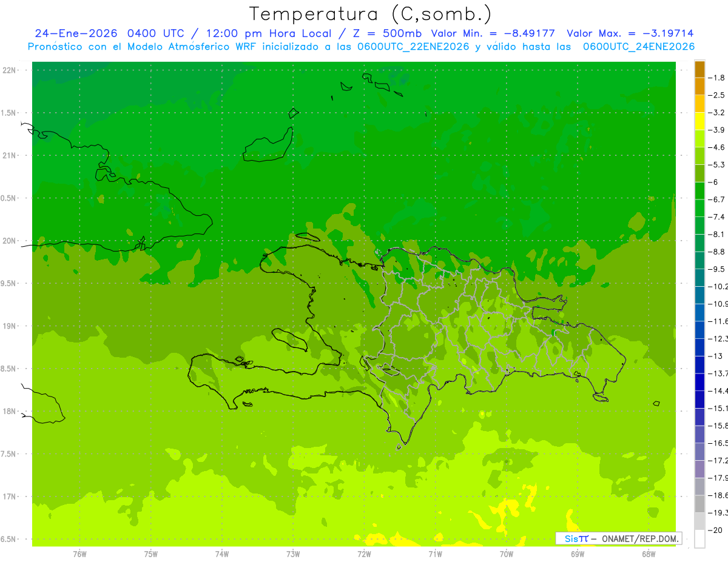This screenshot has width=728, height=562.
Task: Click the '76W' longitude label
Action: coord(79,554)
